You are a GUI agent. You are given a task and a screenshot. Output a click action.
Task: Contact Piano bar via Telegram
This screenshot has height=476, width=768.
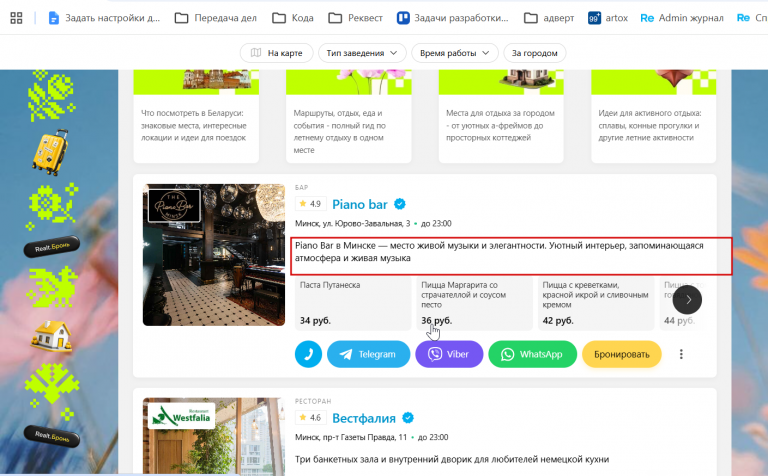(x=368, y=354)
